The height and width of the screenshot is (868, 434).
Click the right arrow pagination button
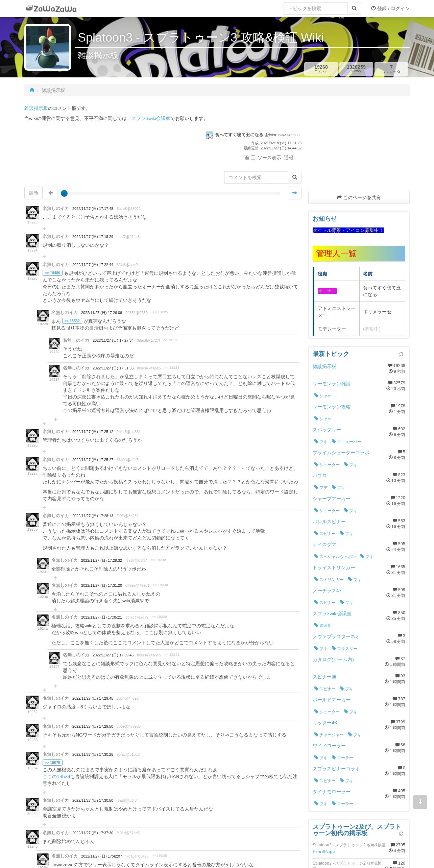[x=295, y=193]
